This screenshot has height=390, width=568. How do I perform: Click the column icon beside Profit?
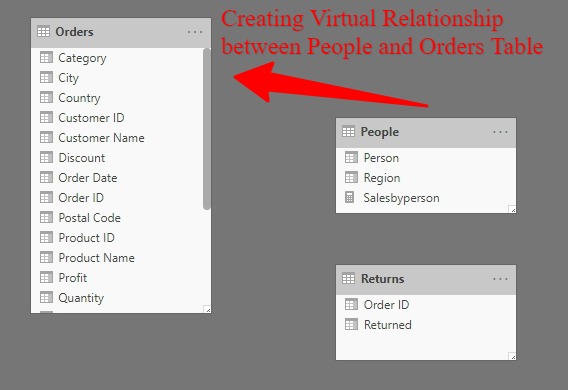click(x=46, y=278)
